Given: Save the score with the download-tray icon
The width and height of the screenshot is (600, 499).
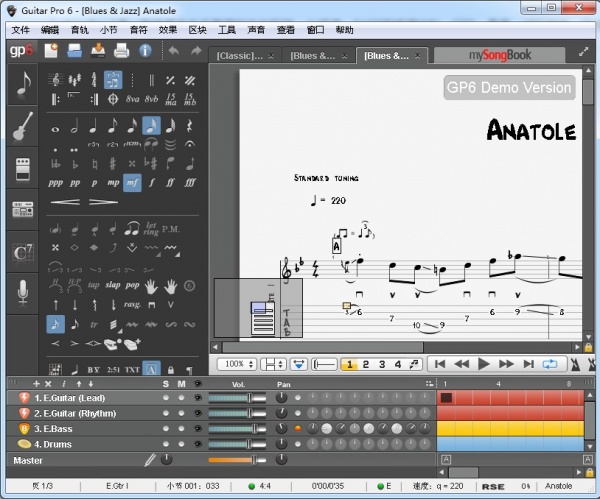Looking at the screenshot, I should [98, 51].
